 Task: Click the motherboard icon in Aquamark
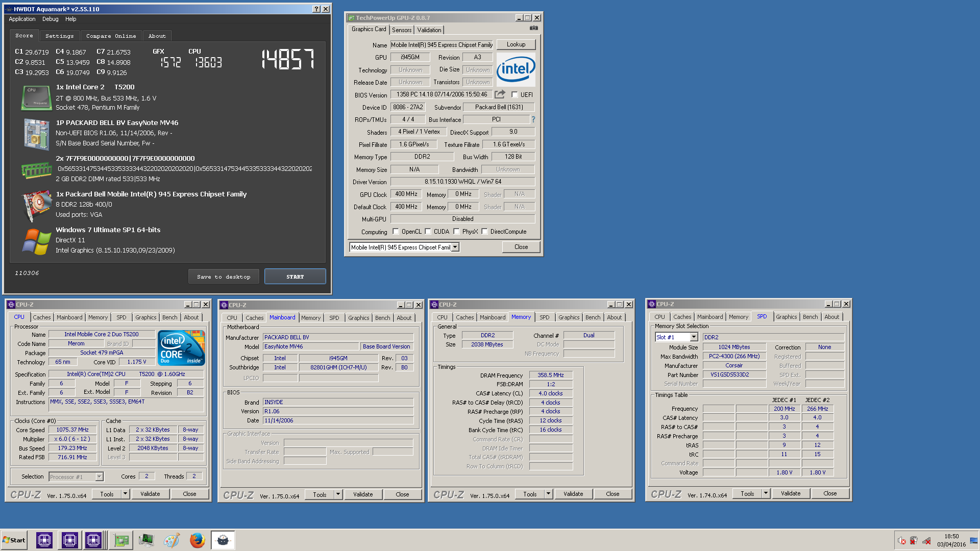(36, 134)
